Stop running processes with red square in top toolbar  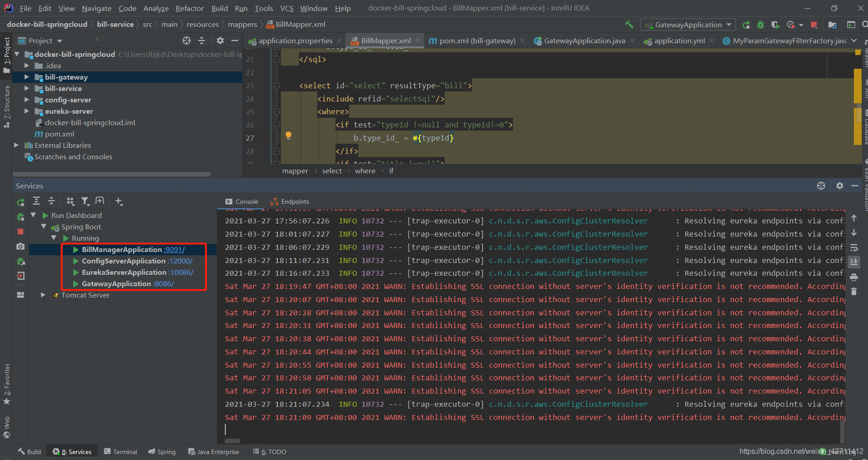click(814, 25)
